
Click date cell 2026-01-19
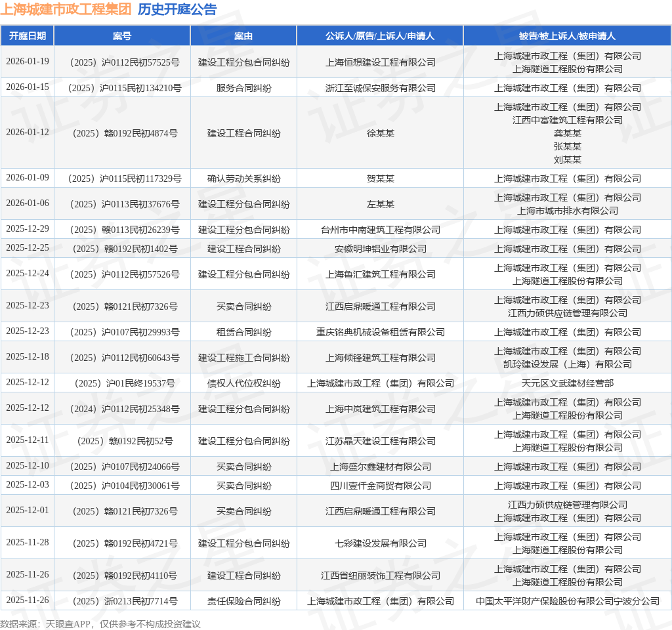click(28, 61)
